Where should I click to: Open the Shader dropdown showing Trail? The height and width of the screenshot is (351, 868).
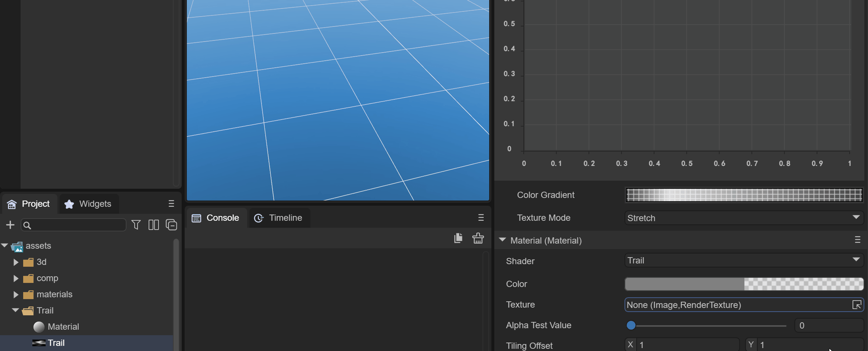point(744,260)
